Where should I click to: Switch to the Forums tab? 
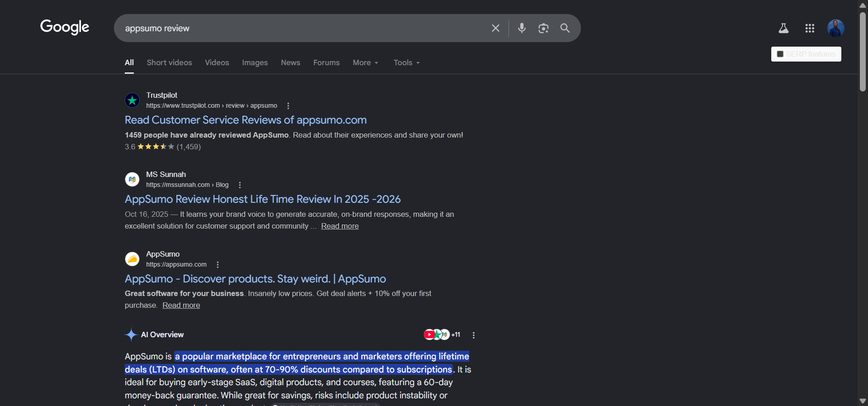pyautogui.click(x=326, y=62)
